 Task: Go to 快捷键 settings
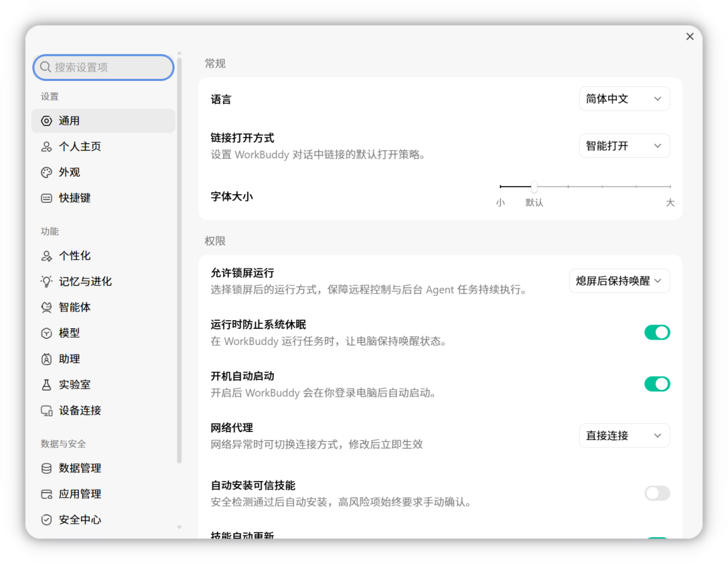[104, 198]
